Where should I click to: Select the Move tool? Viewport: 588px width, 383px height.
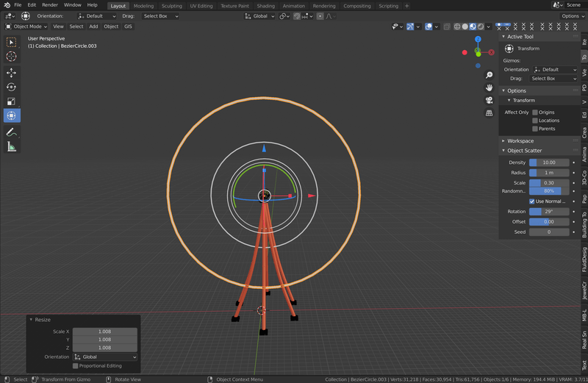12,73
